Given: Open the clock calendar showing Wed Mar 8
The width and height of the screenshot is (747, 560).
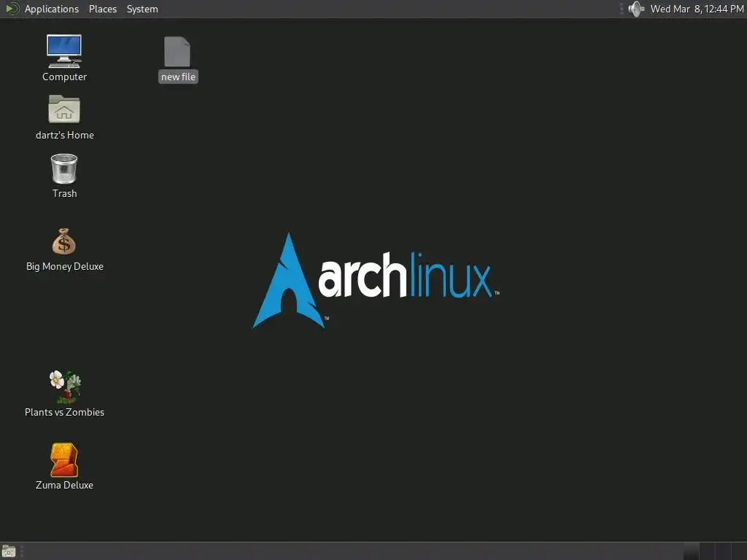Looking at the screenshot, I should pyautogui.click(x=697, y=9).
